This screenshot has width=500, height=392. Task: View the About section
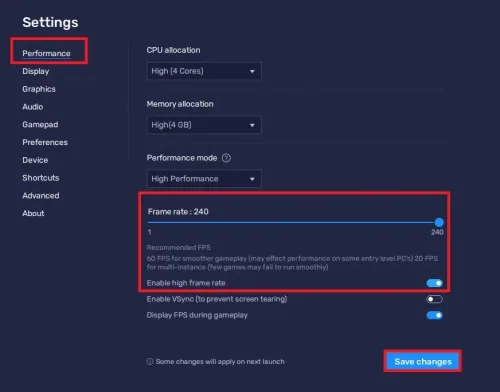pos(33,213)
